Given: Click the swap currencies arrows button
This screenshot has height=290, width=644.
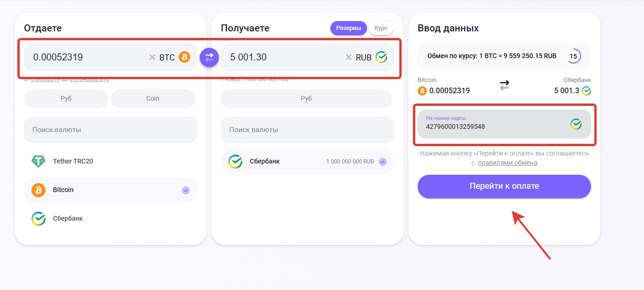Looking at the screenshot, I should click(x=209, y=58).
